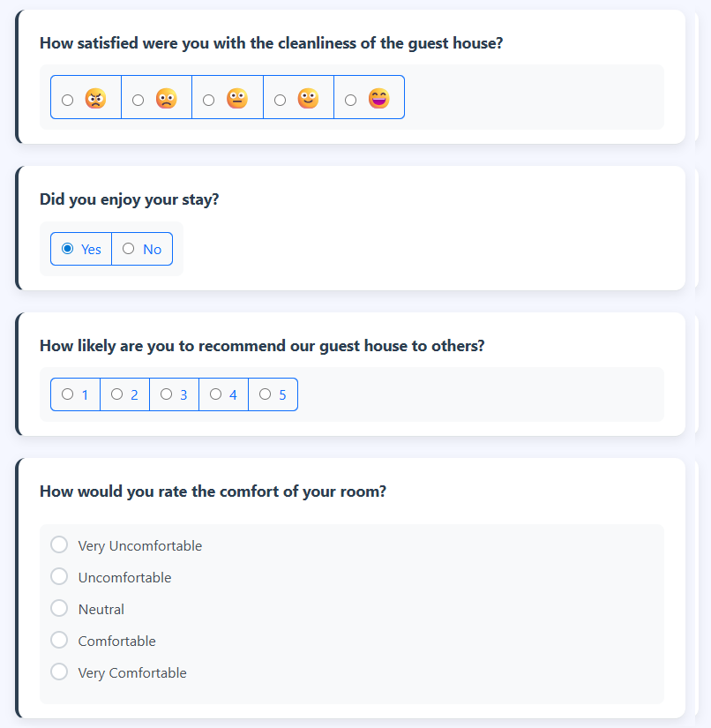Select the laughing face emoji rating

tap(350, 100)
